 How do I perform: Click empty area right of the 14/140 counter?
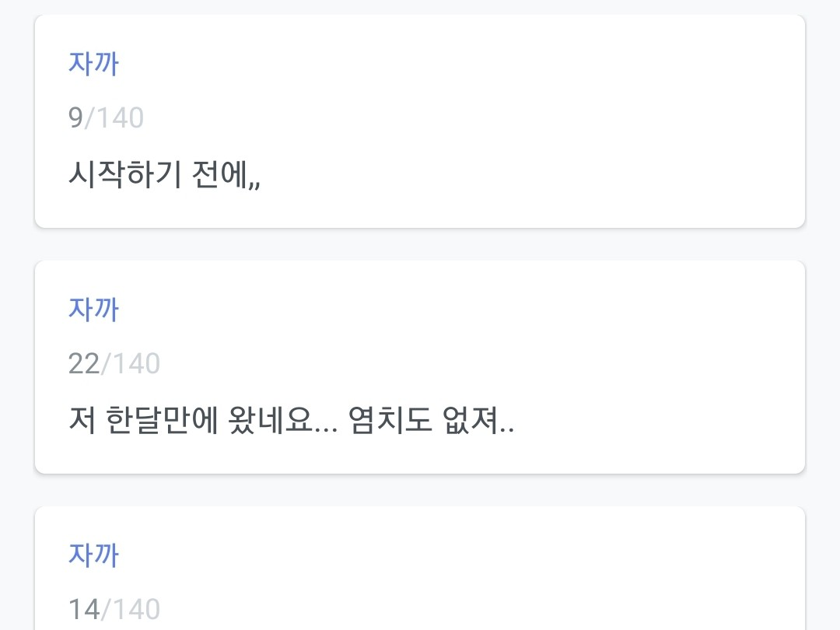coord(467,609)
